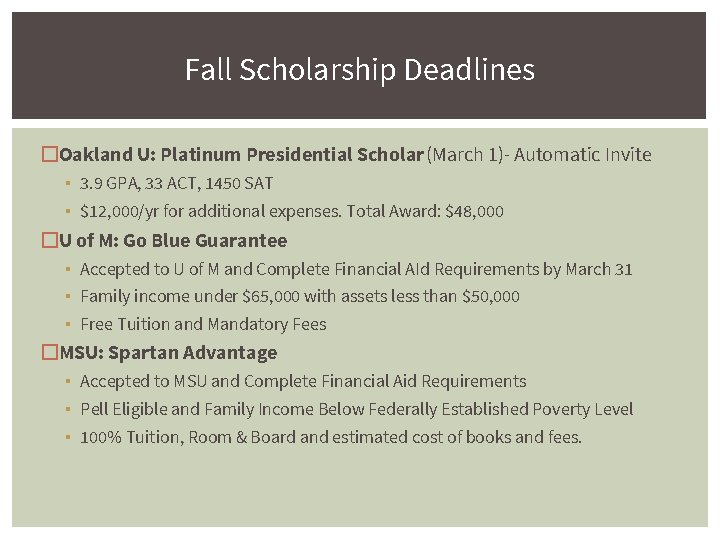Click the small bullet beside "Free Tuition"
Screen dimensions: 720x540
(65, 325)
